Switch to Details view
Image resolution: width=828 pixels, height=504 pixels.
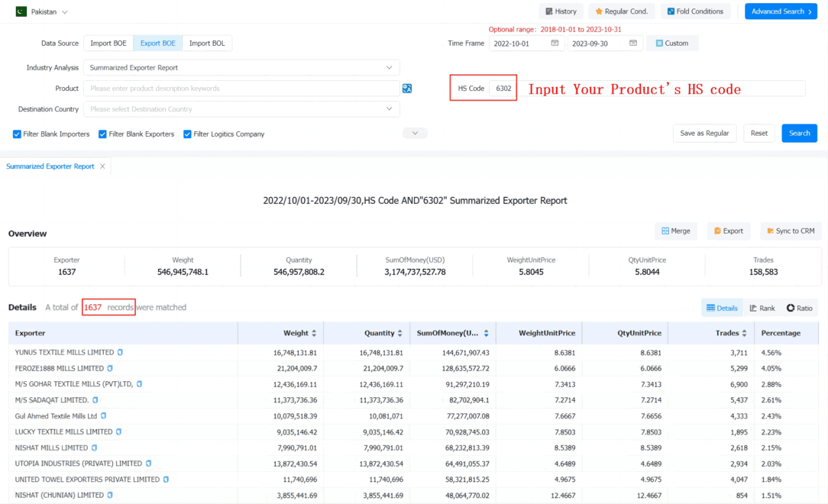tap(722, 308)
